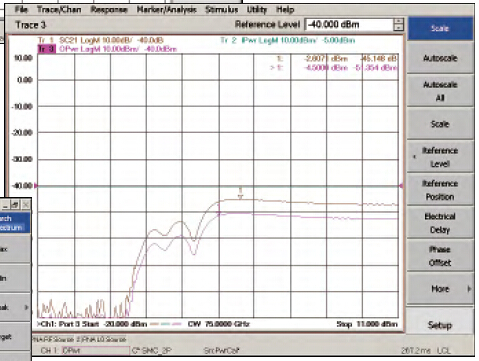Click the Autoscale All softkey
This screenshot has width=479, height=361.
(x=440, y=91)
